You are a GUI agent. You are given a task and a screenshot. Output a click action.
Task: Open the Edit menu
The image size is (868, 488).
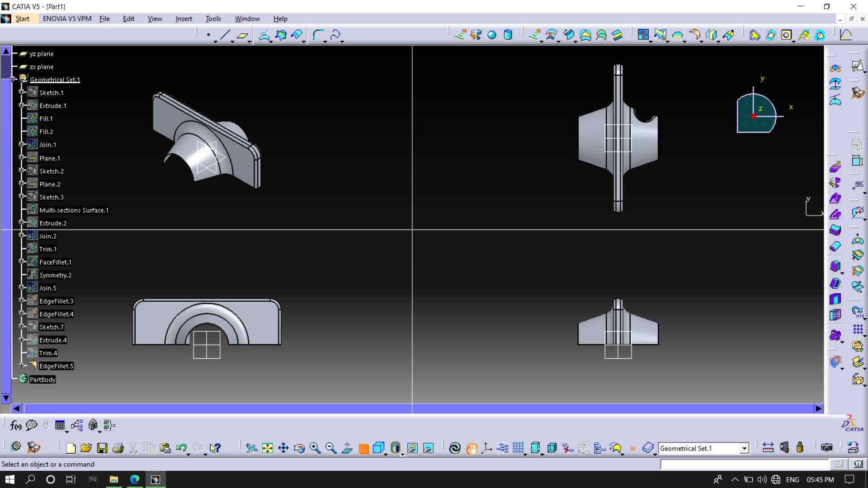(x=129, y=19)
